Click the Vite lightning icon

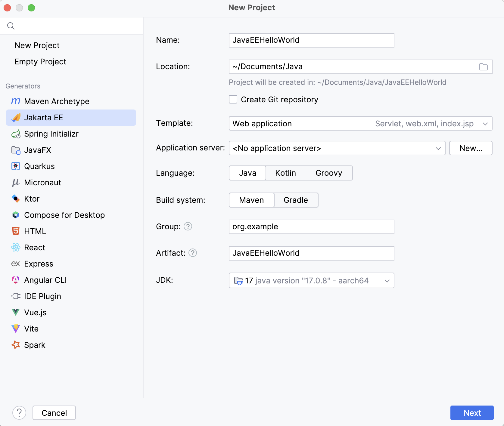pos(16,329)
